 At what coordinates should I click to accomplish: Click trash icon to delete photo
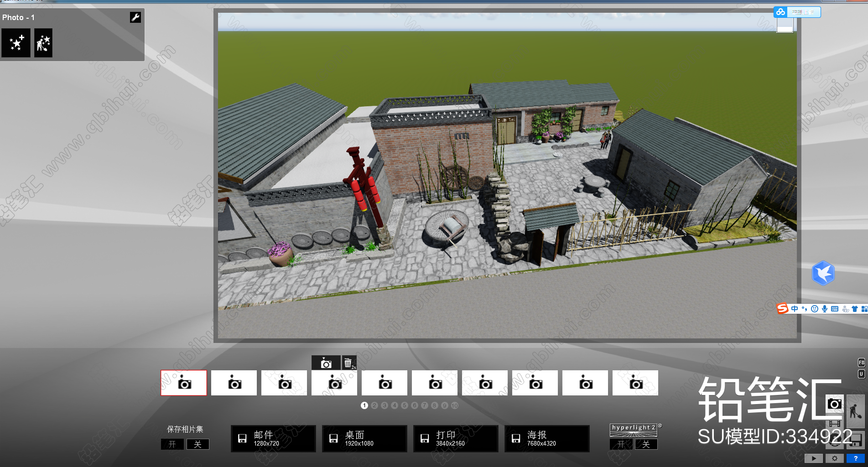(348, 363)
